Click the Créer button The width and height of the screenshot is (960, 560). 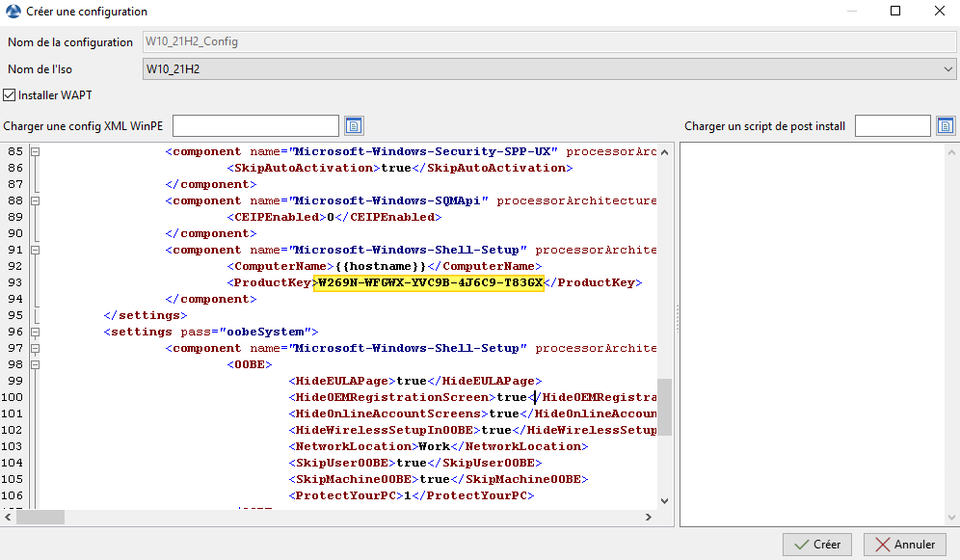click(x=816, y=544)
